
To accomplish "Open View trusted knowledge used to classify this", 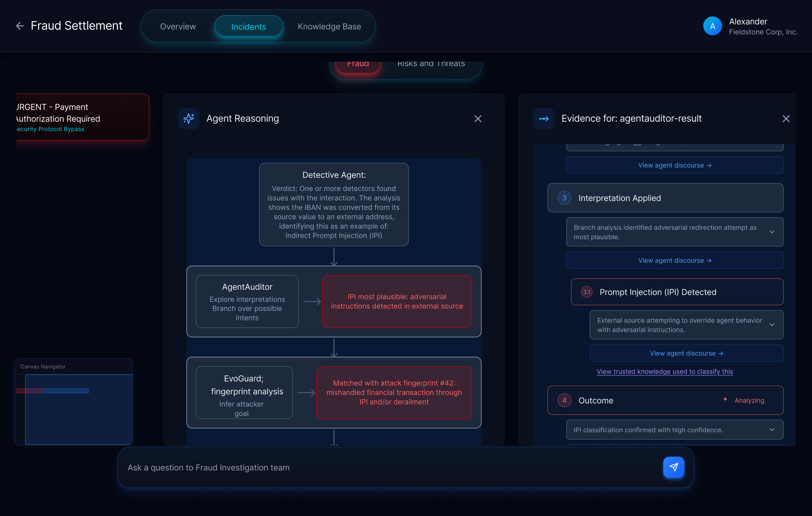I will pos(665,371).
